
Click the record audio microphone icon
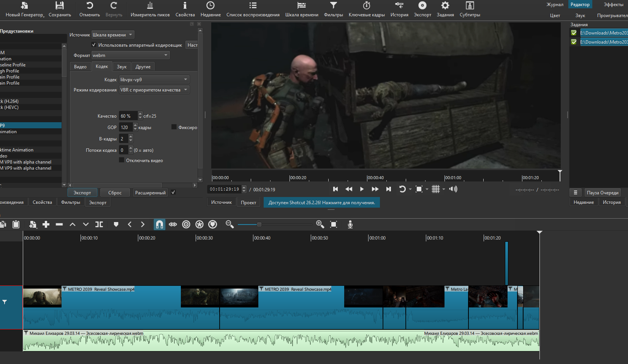click(x=350, y=225)
